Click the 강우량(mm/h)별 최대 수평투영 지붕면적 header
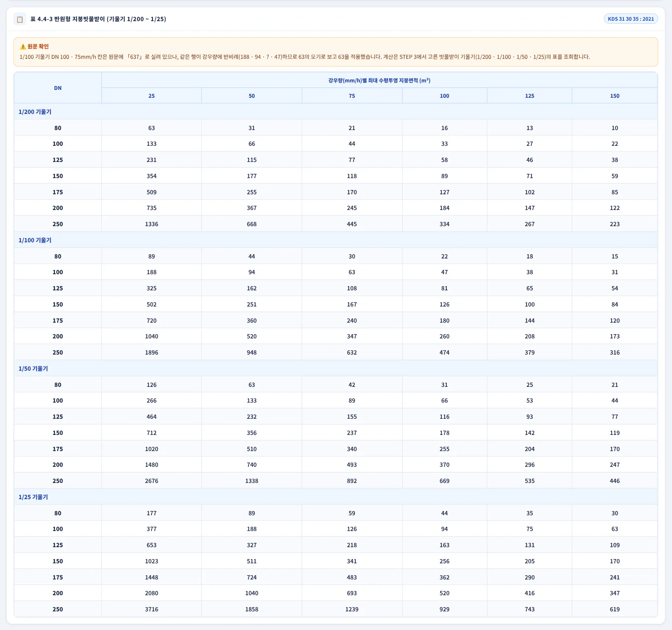 pyautogui.click(x=379, y=80)
